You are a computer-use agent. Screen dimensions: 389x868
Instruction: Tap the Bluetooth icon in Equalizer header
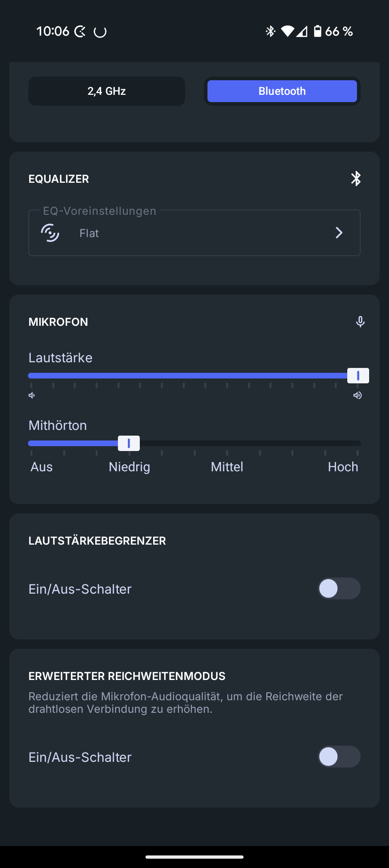[356, 179]
